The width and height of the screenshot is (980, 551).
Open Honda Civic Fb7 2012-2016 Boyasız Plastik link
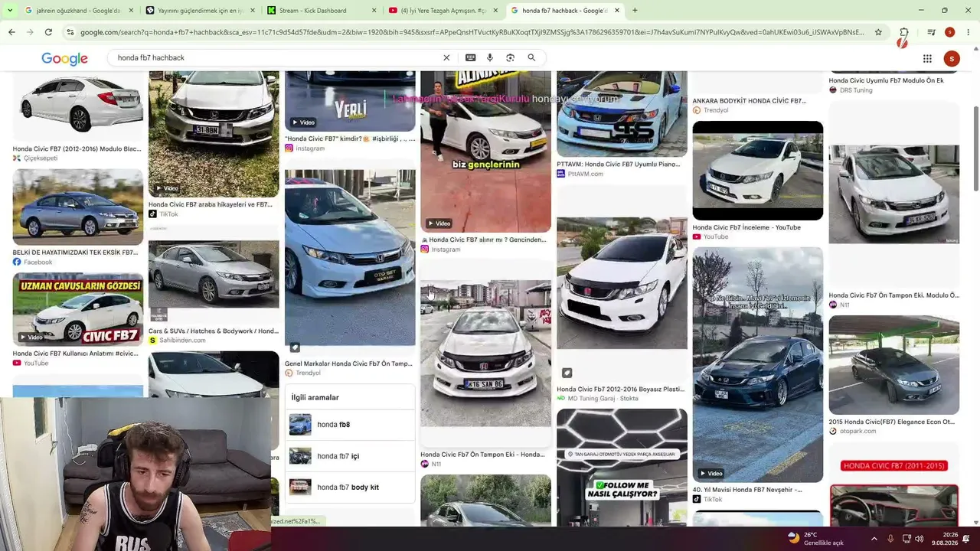click(x=620, y=389)
